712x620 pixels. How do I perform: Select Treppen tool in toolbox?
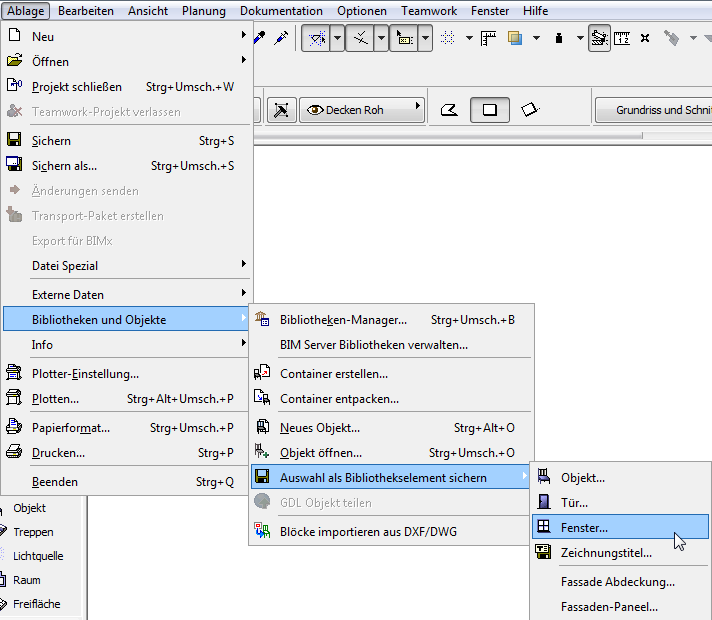coord(33,532)
